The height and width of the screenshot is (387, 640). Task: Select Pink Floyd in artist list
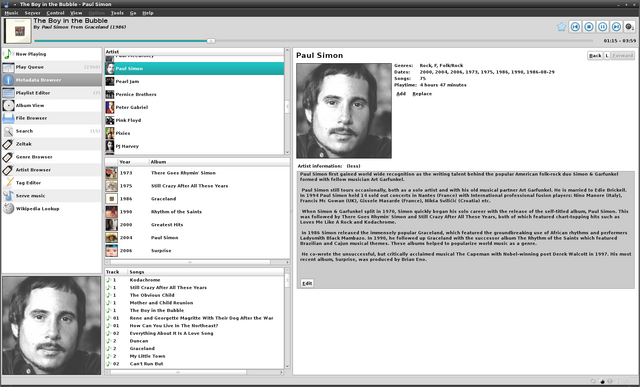194,120
